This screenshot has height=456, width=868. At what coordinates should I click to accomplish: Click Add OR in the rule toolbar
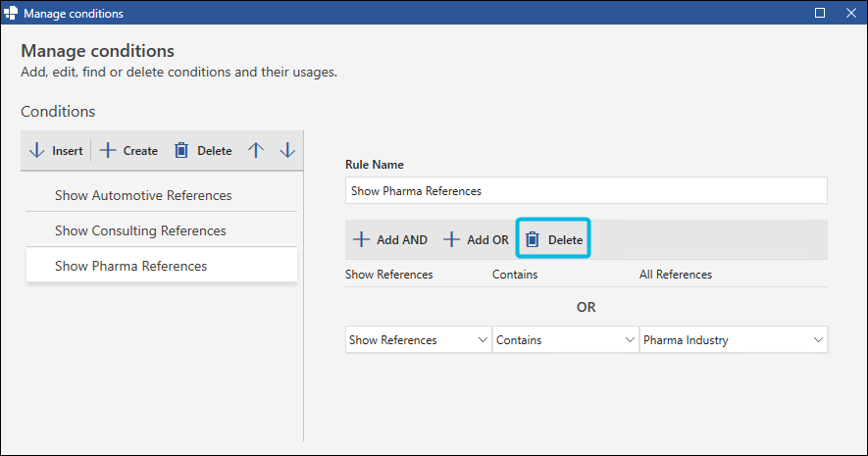[476, 239]
